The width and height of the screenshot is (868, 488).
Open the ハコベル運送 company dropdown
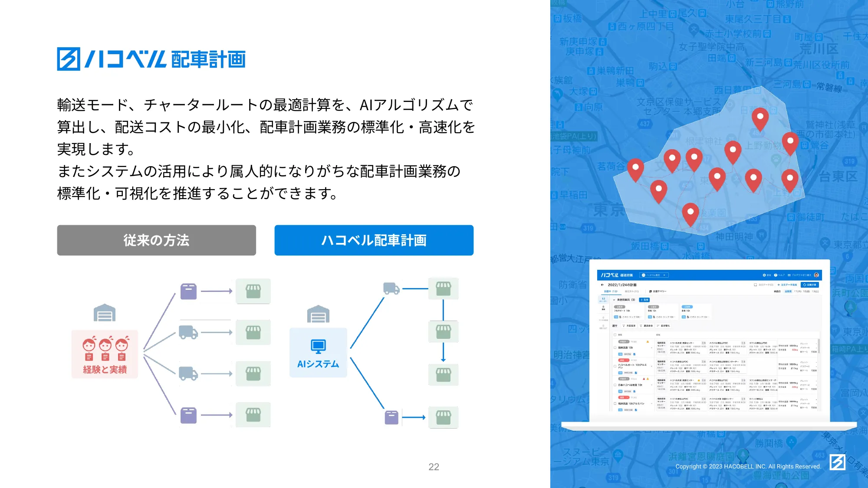654,275
